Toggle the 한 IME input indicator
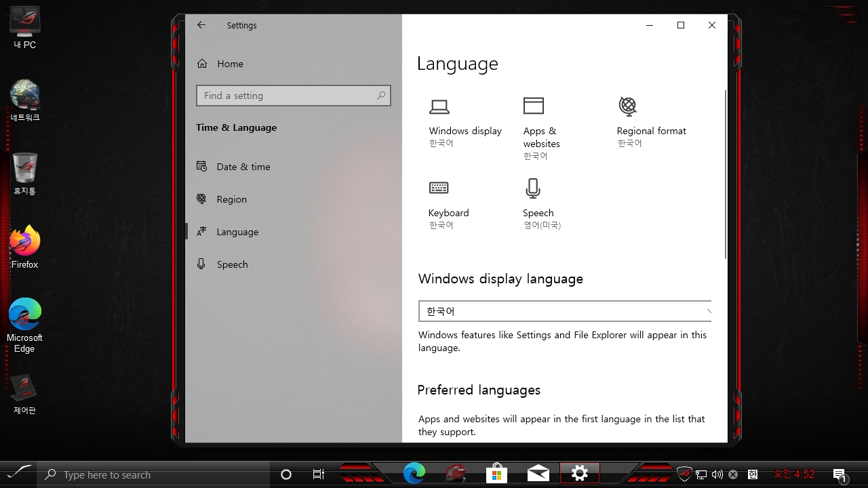 pos(752,474)
